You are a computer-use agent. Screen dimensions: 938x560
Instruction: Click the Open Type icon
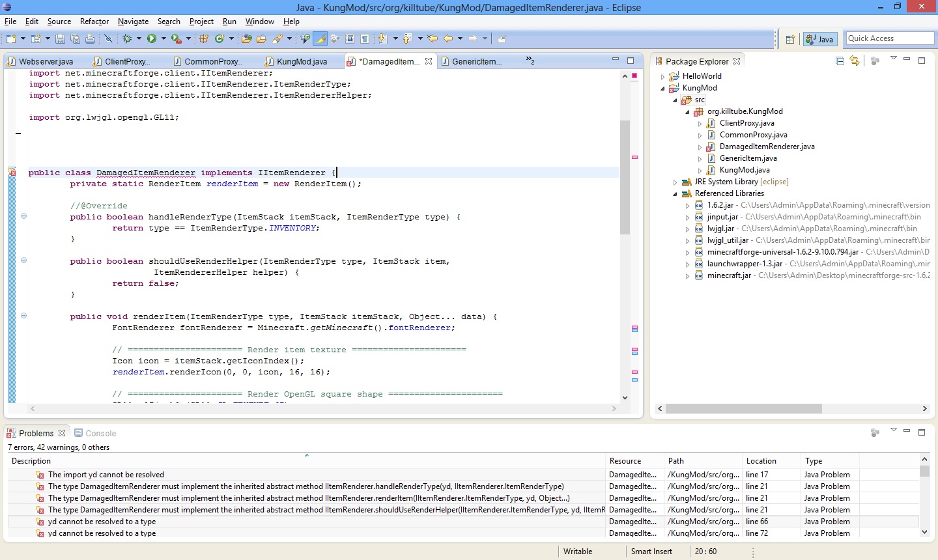click(246, 39)
